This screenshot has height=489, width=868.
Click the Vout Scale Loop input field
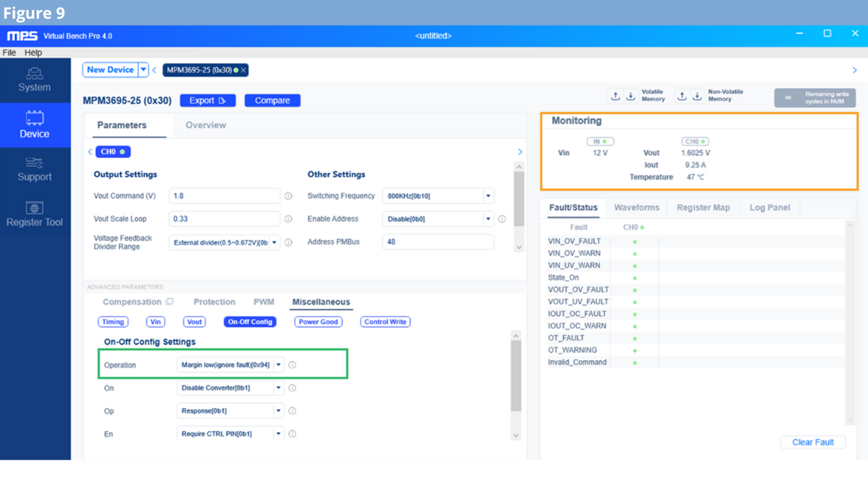coord(225,219)
